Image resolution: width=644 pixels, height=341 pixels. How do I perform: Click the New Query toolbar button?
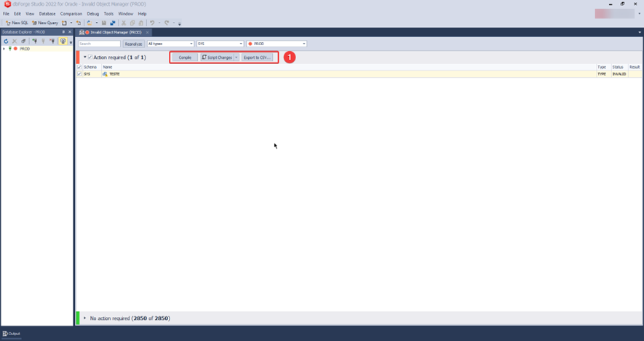(44, 23)
